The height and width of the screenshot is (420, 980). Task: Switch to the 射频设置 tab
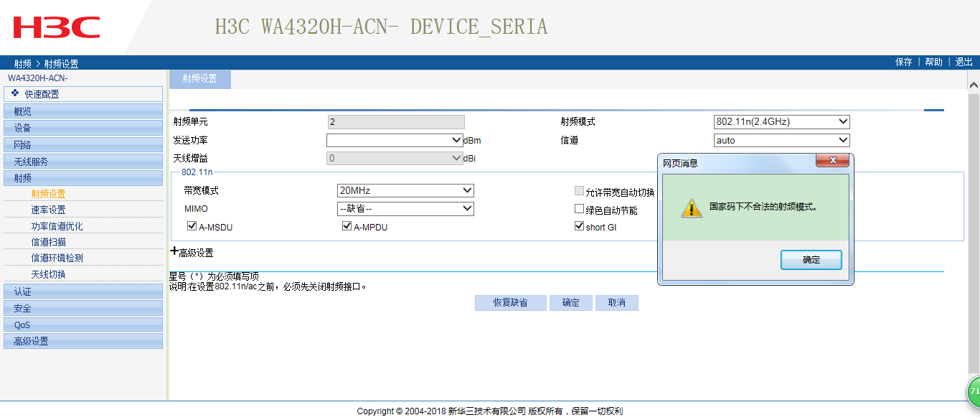pyautogui.click(x=199, y=79)
